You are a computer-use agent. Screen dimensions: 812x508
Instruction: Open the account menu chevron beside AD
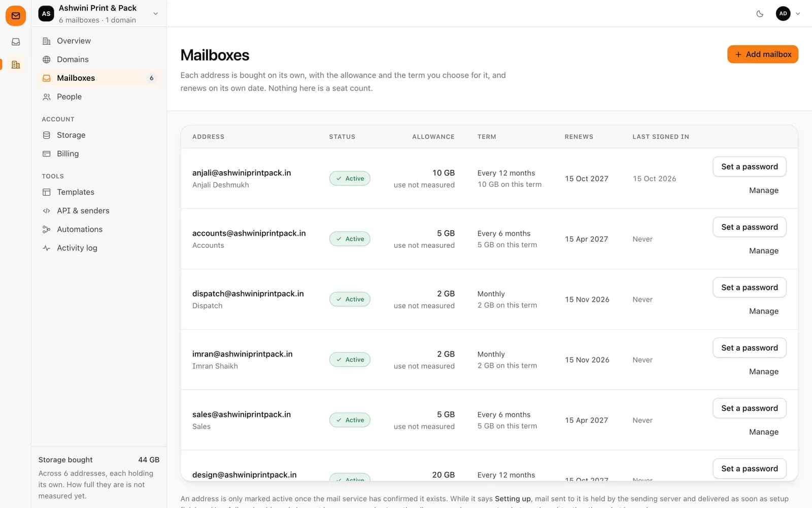click(x=798, y=14)
